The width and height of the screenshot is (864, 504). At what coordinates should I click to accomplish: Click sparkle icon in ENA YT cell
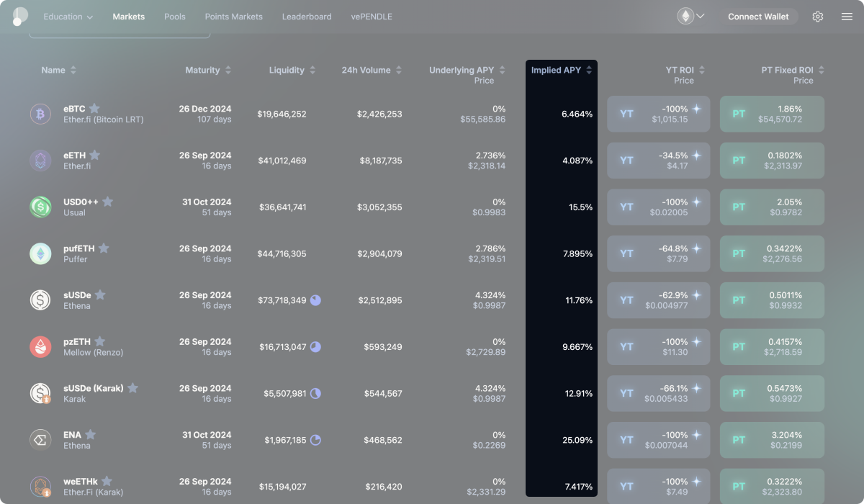coord(696,435)
